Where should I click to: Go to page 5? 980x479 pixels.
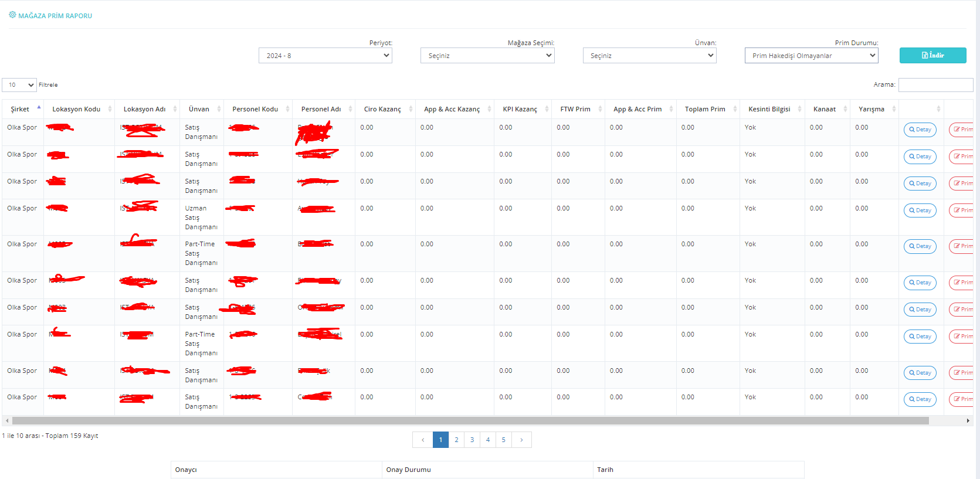(504, 440)
